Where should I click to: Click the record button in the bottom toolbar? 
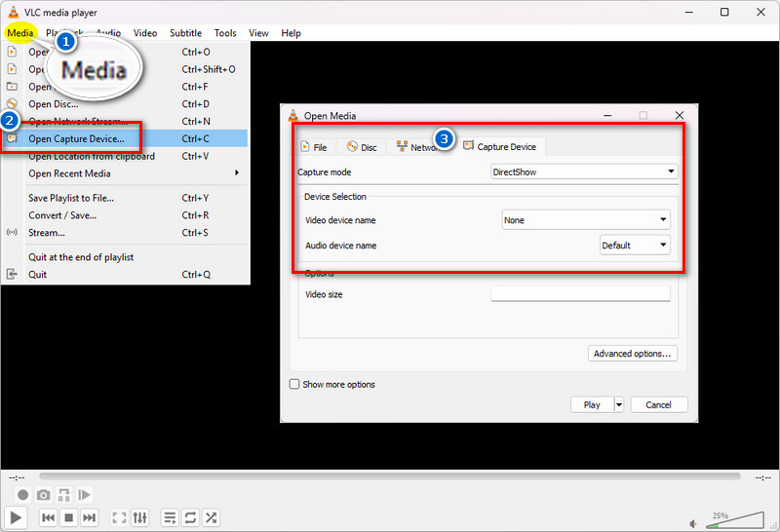pyautogui.click(x=22, y=495)
